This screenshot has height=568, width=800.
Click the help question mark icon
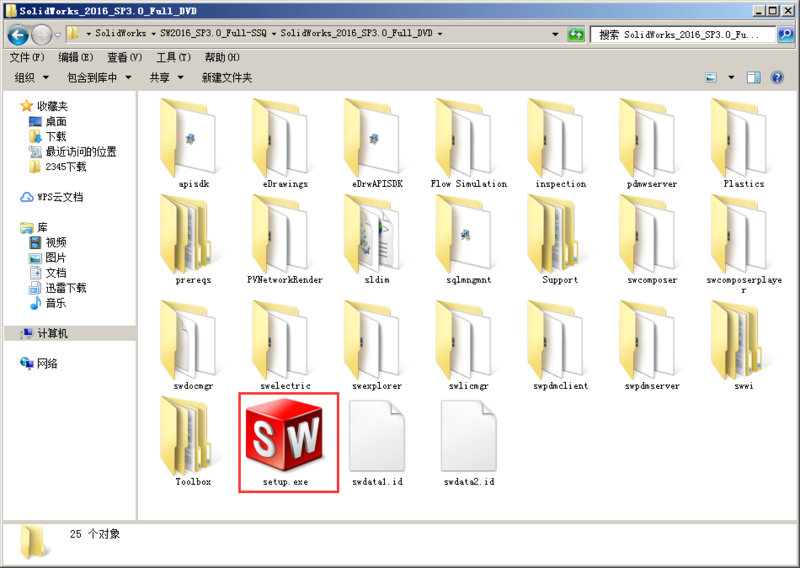[777, 77]
